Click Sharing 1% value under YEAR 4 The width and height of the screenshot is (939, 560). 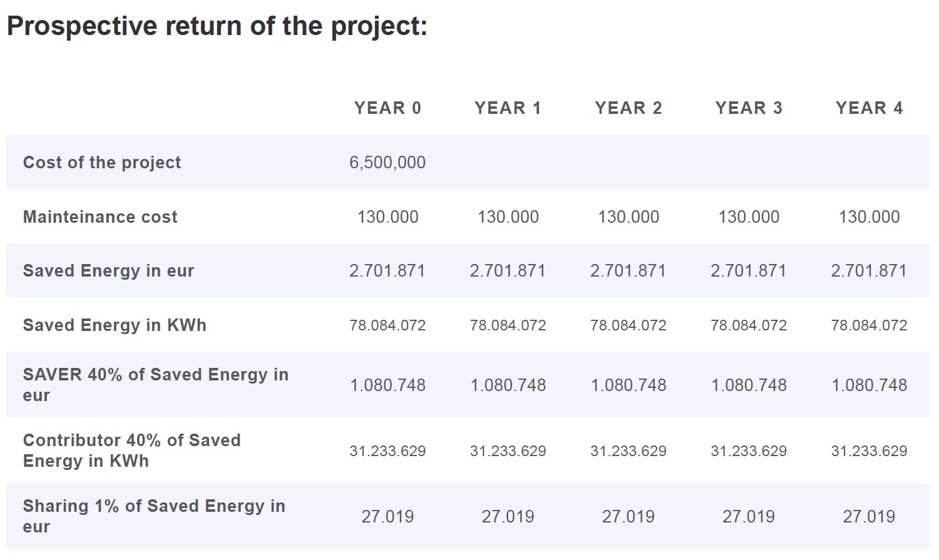869,517
